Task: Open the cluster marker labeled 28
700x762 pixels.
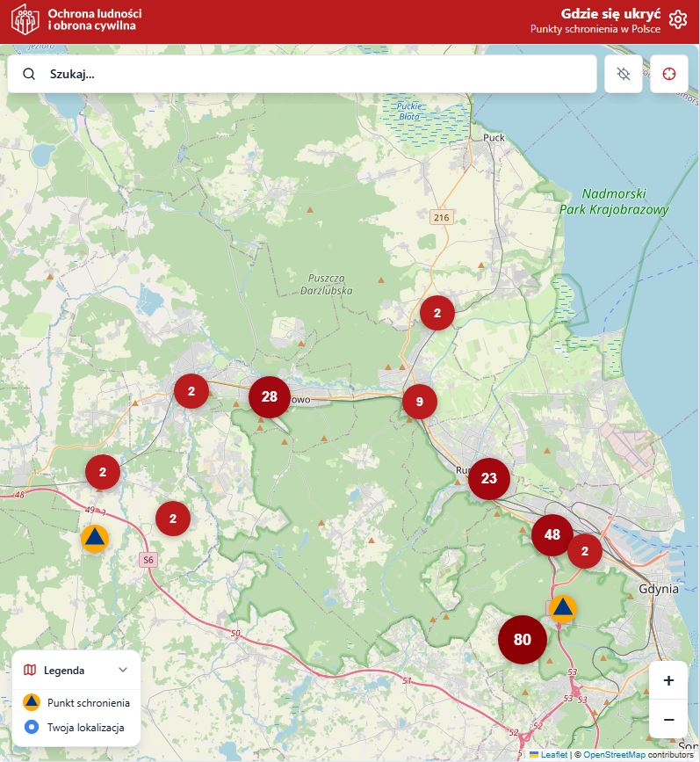Action: coord(270,396)
